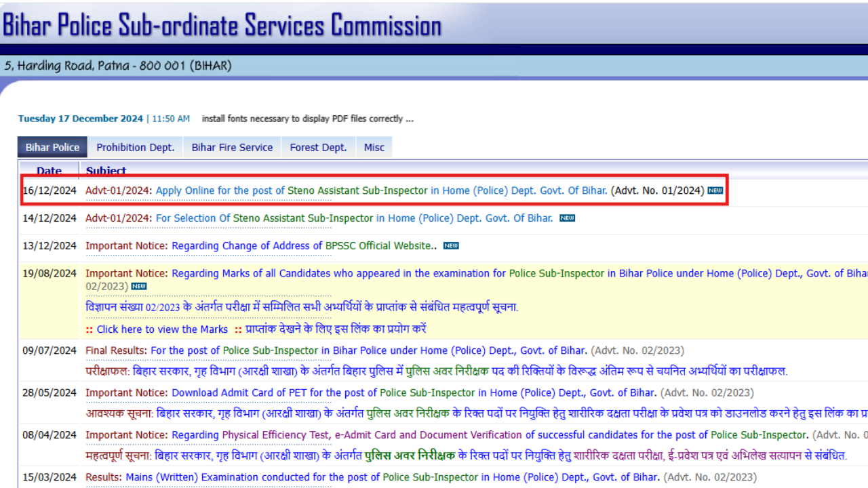Viewport: 868px width, 488px height.
Task: Click the 11:50 AM time text
Action: pyautogui.click(x=171, y=119)
